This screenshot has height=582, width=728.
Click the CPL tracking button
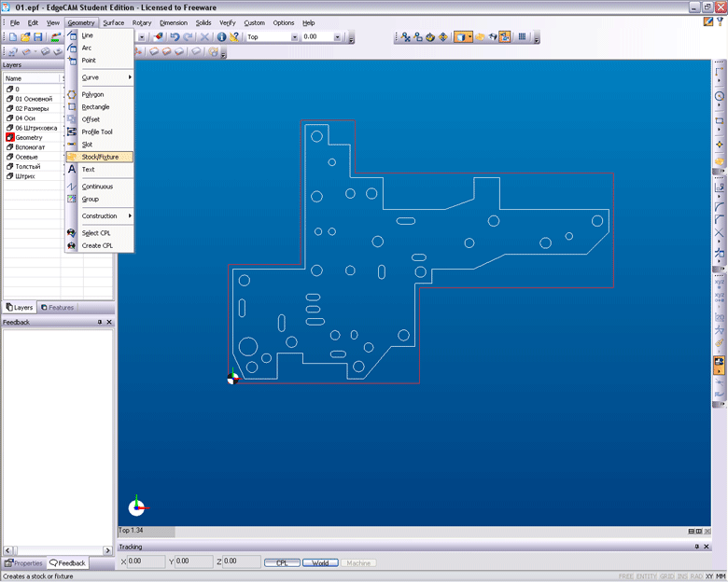point(282,563)
